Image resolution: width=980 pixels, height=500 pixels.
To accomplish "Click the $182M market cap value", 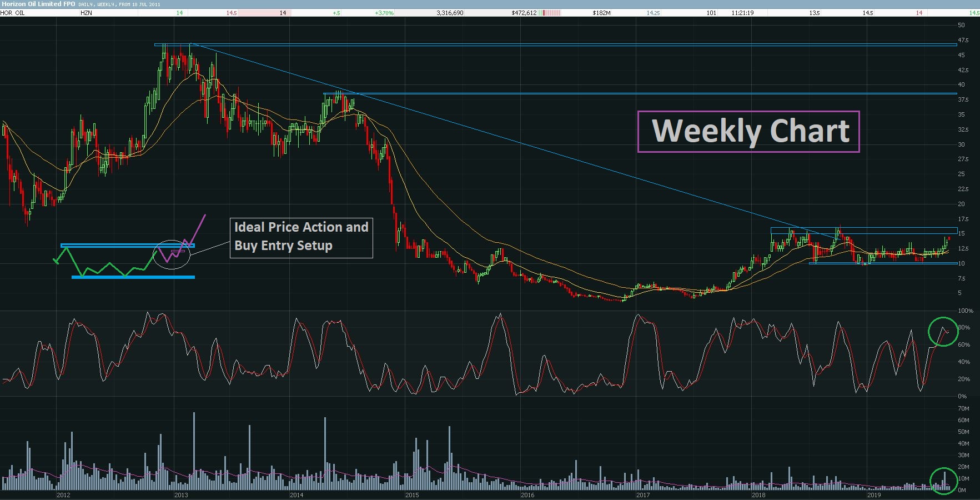I will [x=601, y=13].
